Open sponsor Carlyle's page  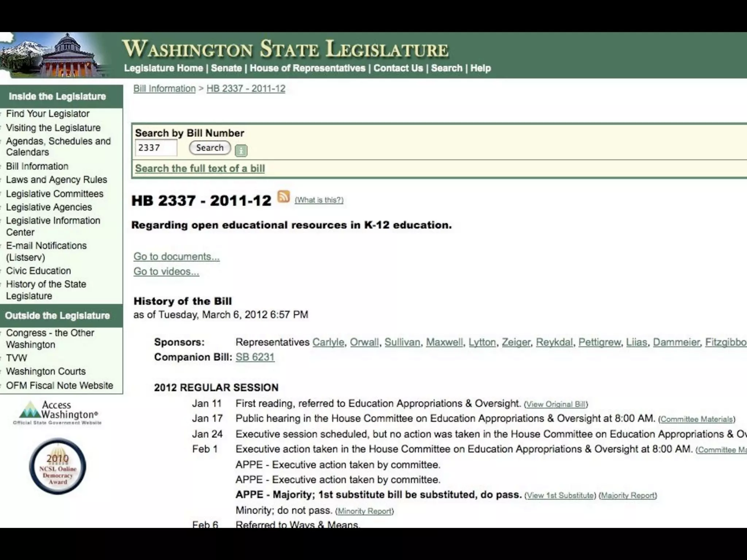(328, 342)
